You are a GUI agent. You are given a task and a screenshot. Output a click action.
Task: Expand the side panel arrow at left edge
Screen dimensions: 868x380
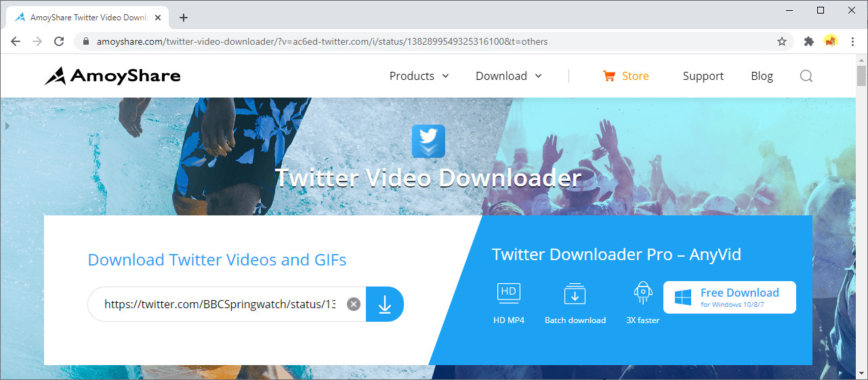click(7, 126)
